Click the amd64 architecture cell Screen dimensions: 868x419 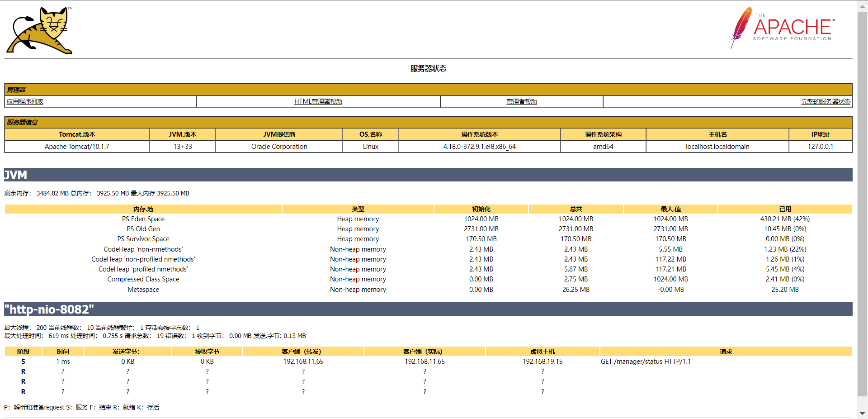pos(604,147)
